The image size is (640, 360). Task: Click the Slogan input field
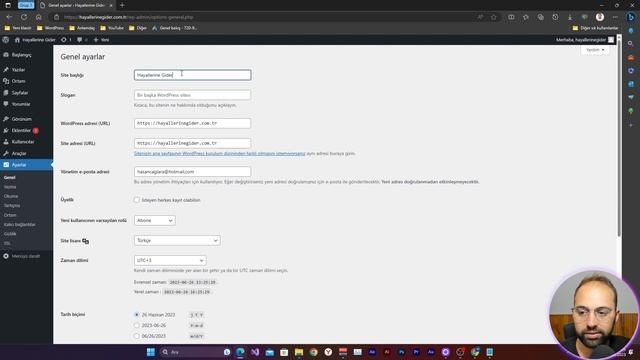(x=193, y=95)
